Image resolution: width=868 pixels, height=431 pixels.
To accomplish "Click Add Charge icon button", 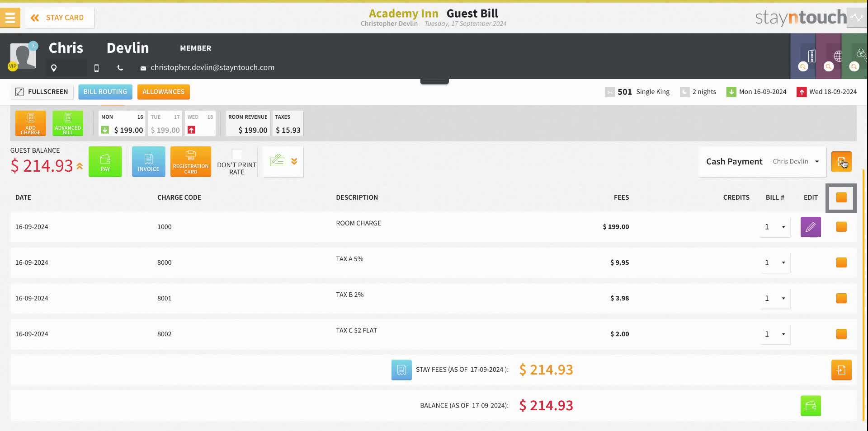I will tap(31, 123).
